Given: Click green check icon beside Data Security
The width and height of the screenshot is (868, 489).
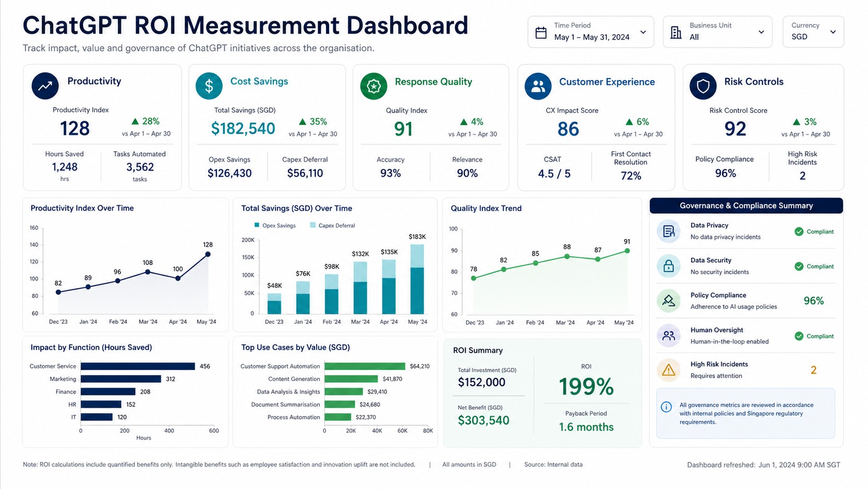Looking at the screenshot, I should (799, 267).
